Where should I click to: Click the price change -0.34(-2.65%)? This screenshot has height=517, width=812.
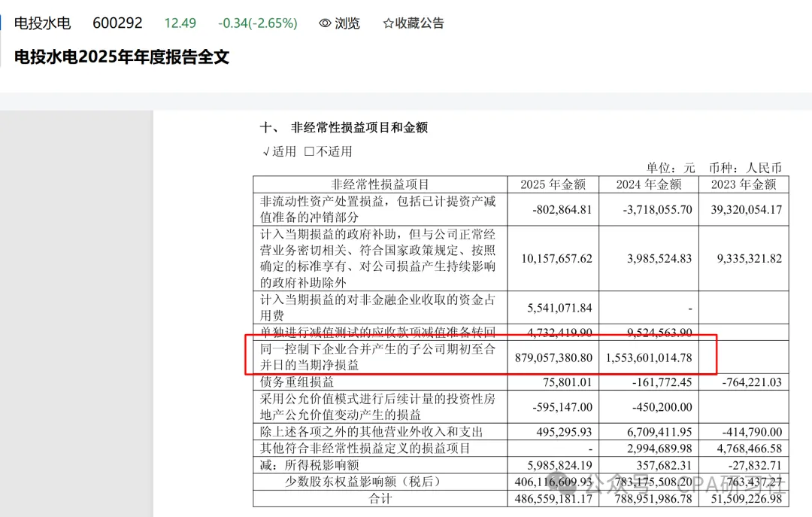click(x=258, y=23)
